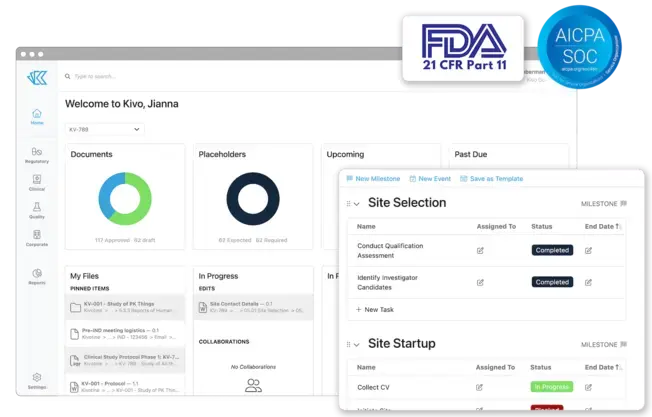652x417 pixels.
Task: Add a New Task under Site Selection
Action: tap(380, 310)
